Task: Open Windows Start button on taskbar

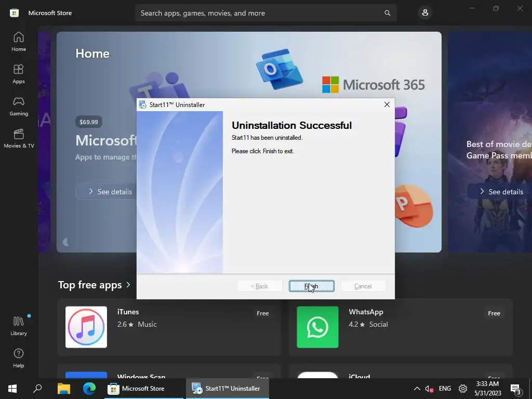Action: click(x=12, y=389)
